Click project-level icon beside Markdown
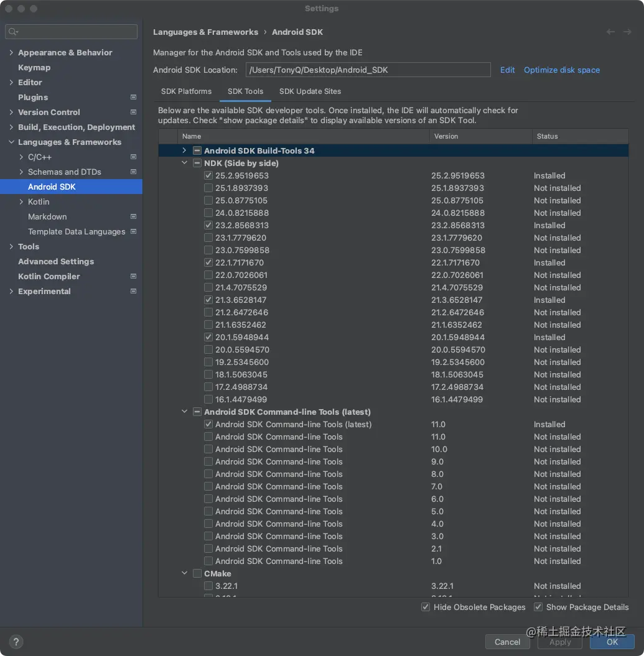Image resolution: width=644 pixels, height=656 pixels. pos(134,217)
